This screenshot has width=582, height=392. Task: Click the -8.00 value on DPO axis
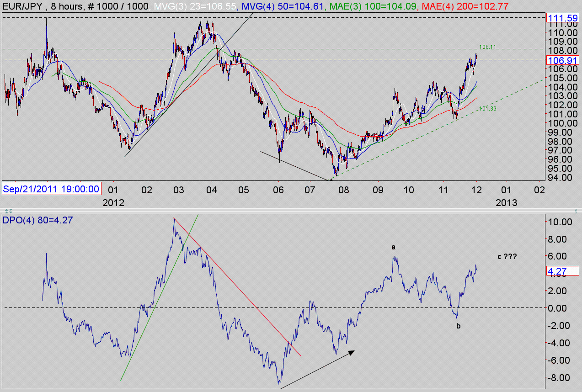pyautogui.click(x=560, y=378)
